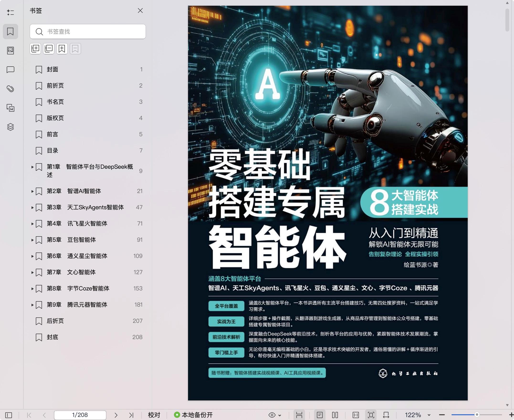Click the fit width icon
Screen dimensions: 514x420
[x=386, y=415]
